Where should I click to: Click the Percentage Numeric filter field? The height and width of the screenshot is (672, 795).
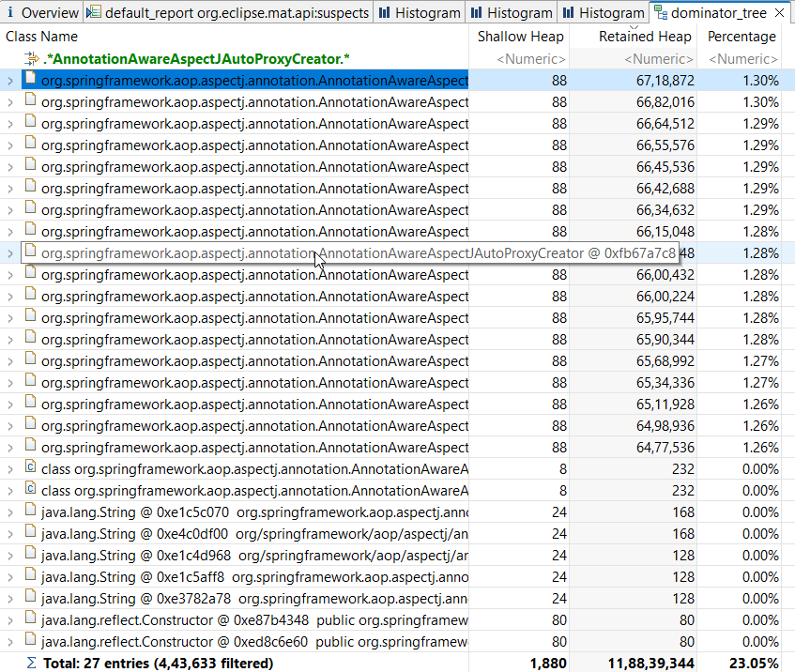click(x=741, y=58)
